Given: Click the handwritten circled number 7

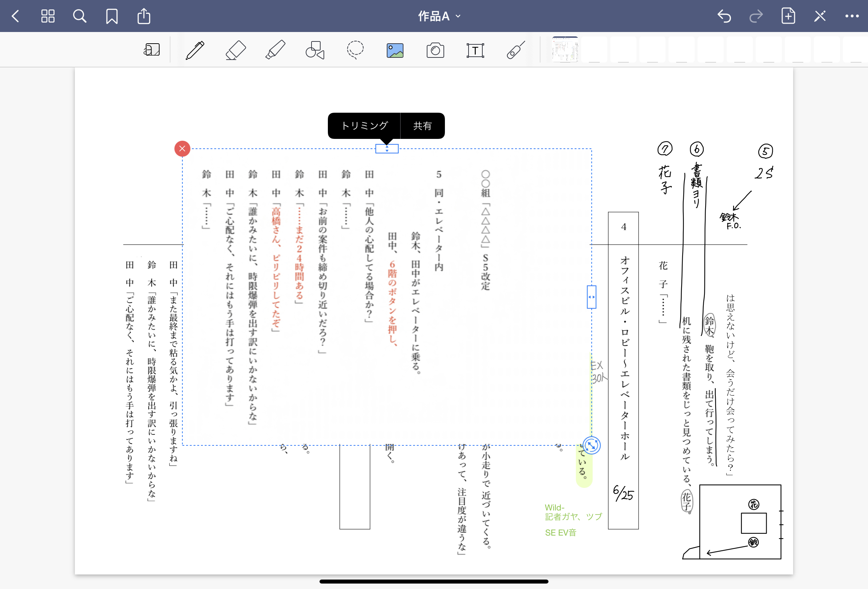Looking at the screenshot, I should pyautogui.click(x=665, y=149).
